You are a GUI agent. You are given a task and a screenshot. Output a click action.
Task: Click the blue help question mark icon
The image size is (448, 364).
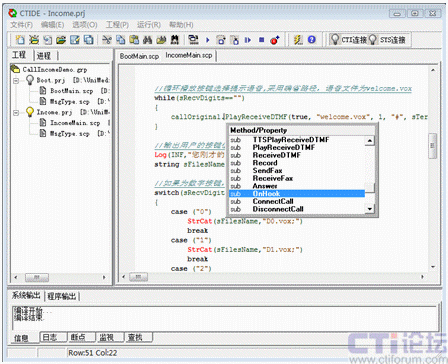click(x=311, y=40)
